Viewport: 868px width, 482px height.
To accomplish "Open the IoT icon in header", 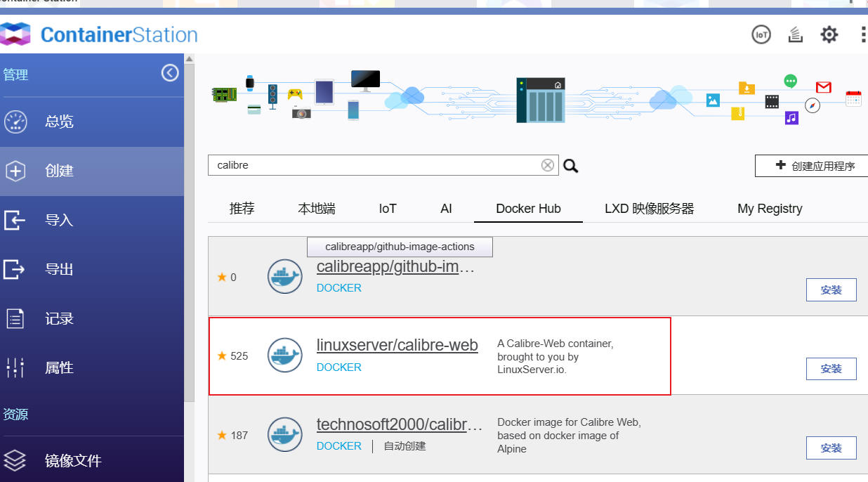I will click(x=761, y=34).
